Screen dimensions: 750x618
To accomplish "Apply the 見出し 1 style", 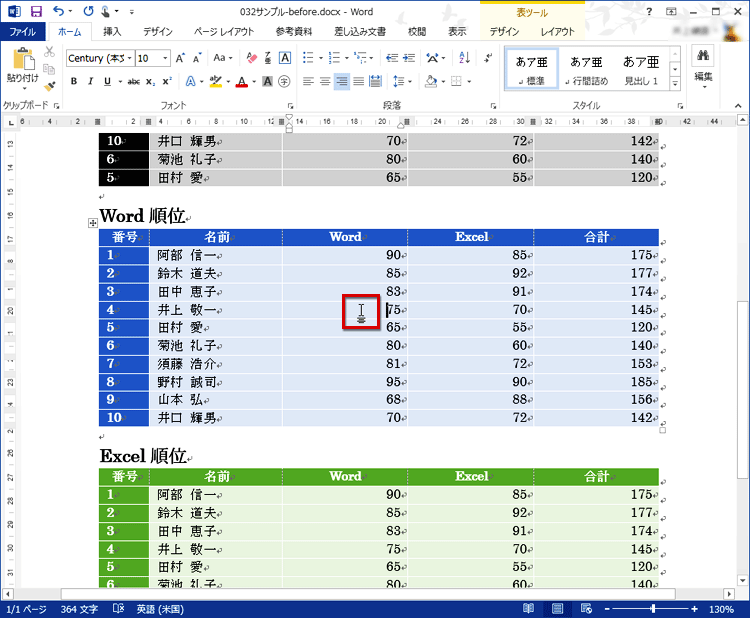I will click(641, 68).
